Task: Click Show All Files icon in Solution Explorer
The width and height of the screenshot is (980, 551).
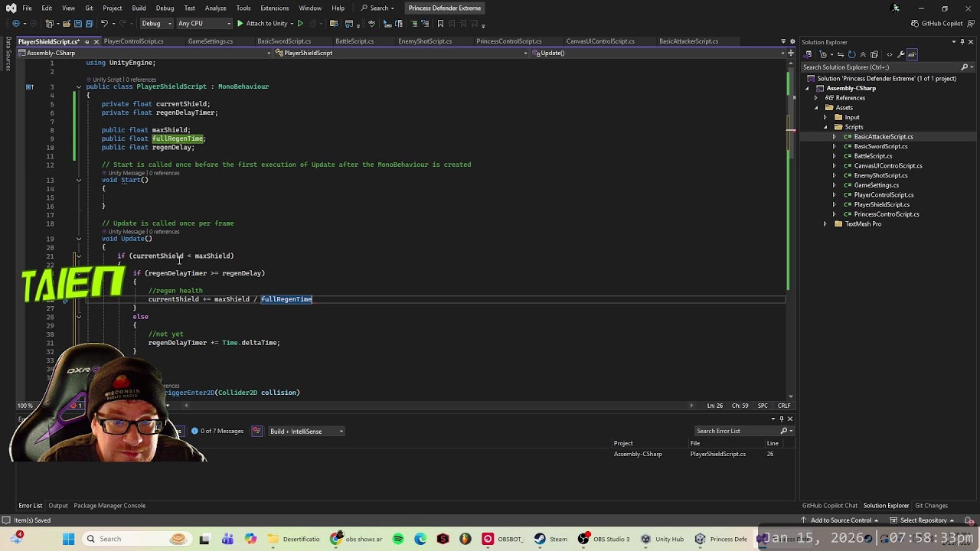Action: pyautogui.click(x=874, y=54)
